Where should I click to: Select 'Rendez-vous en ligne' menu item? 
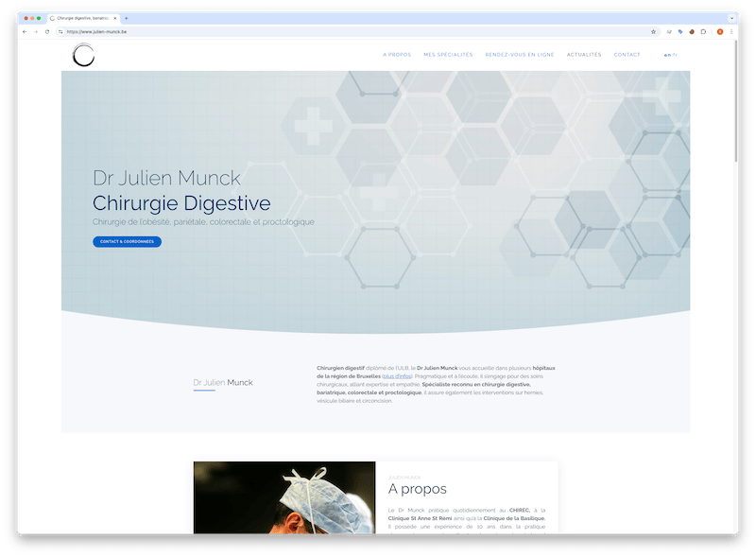click(520, 55)
